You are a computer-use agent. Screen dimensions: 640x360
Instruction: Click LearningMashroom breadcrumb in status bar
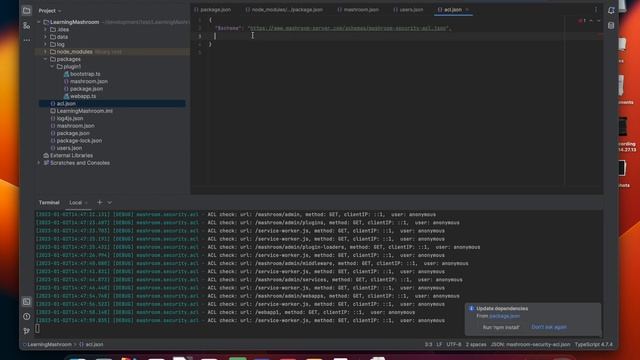(49, 344)
